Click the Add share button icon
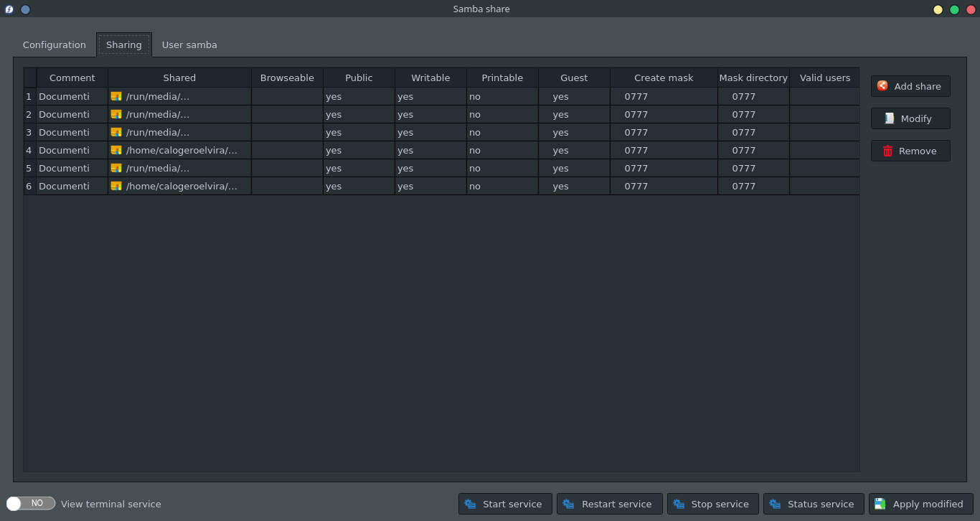Image resolution: width=980 pixels, height=521 pixels. (x=882, y=85)
